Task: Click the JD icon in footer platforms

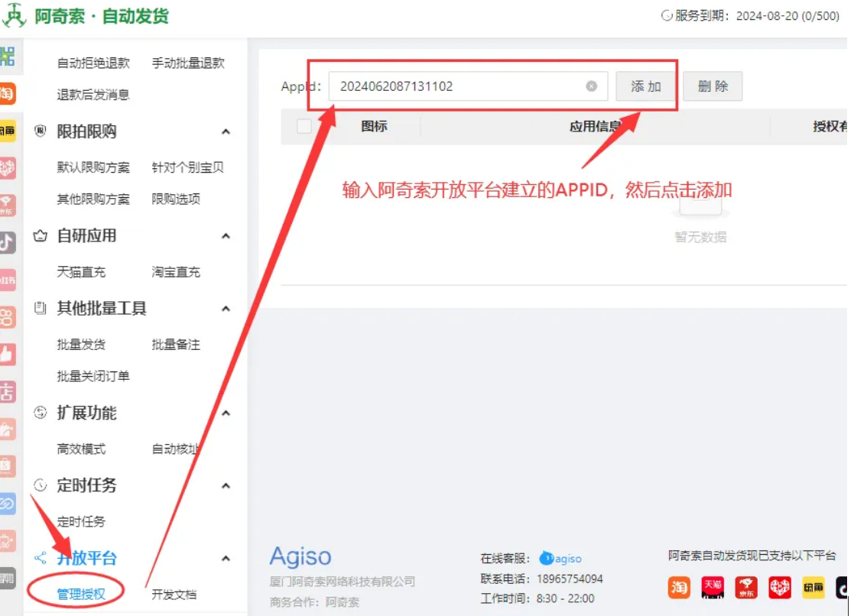Action: click(746, 587)
